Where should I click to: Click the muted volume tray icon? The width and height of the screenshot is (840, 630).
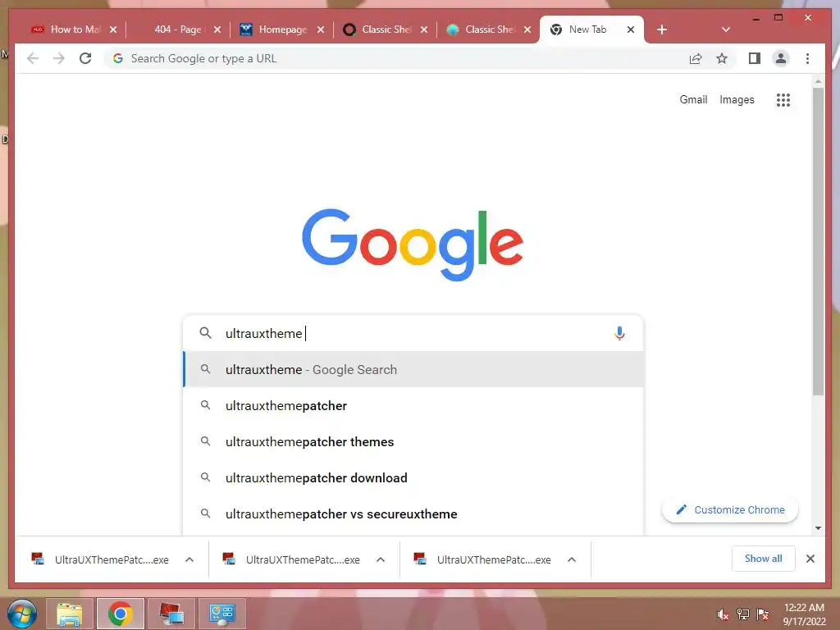point(723,614)
